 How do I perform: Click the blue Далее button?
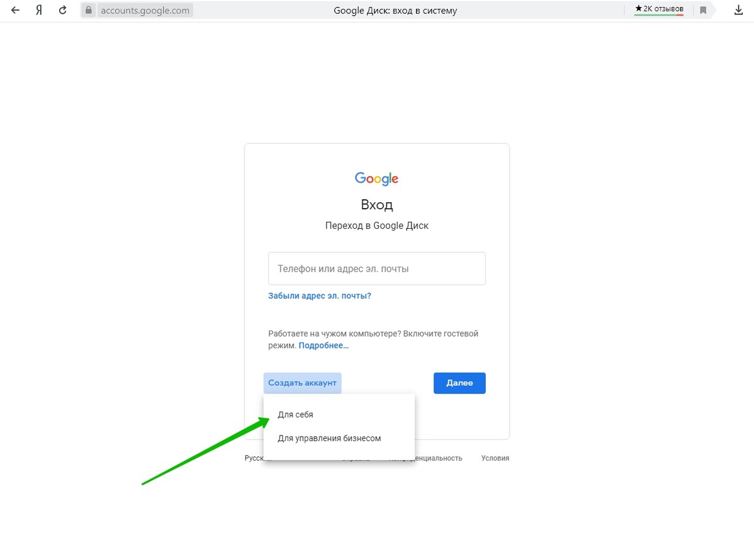[459, 383]
